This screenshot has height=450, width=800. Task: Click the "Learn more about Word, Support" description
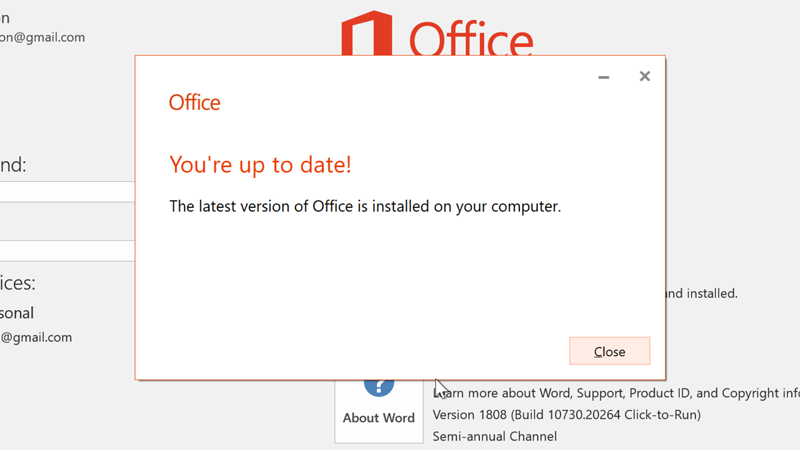[x=616, y=393]
